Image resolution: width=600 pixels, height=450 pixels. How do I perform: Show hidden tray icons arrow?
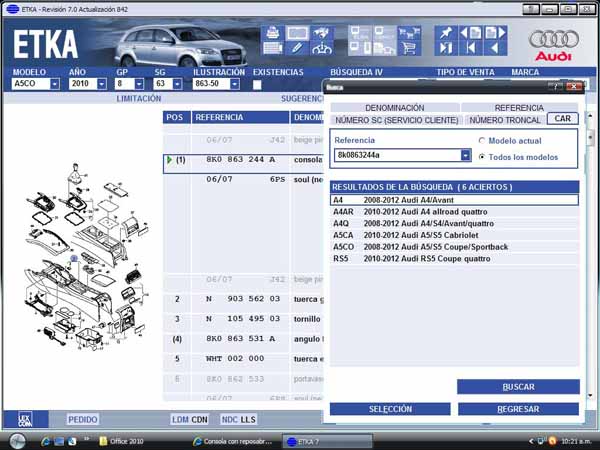[531, 441]
